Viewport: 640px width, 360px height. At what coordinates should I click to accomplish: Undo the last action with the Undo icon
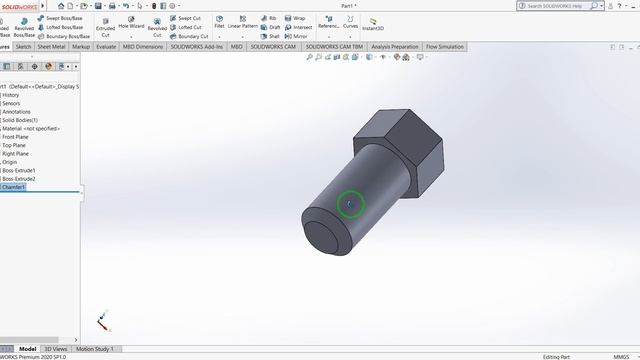[126, 6]
